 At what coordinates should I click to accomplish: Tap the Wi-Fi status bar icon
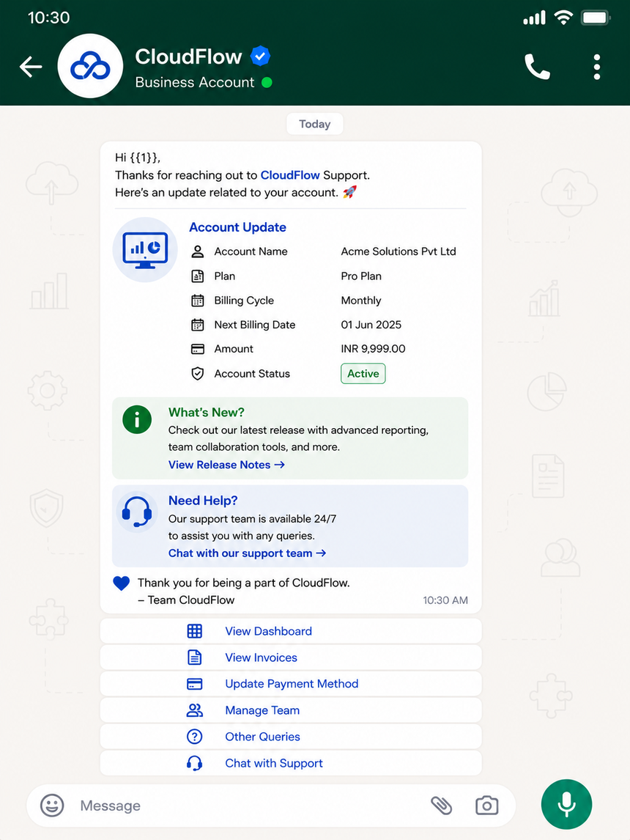coord(563,18)
